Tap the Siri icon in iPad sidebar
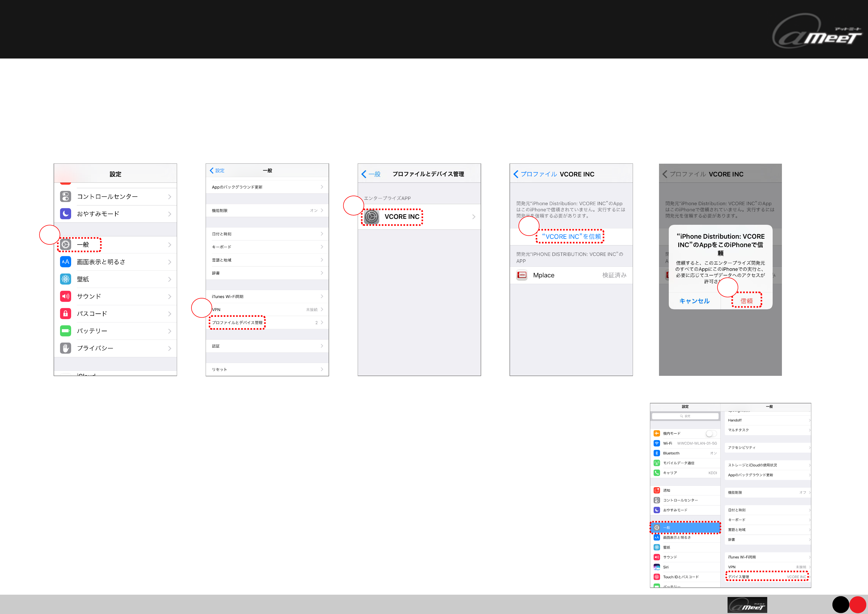 (657, 567)
